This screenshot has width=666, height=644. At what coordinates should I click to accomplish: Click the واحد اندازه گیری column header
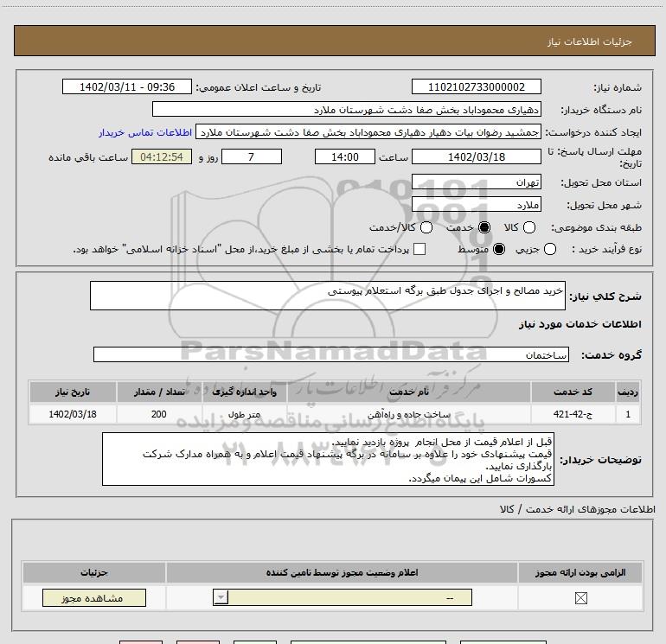[244, 392]
